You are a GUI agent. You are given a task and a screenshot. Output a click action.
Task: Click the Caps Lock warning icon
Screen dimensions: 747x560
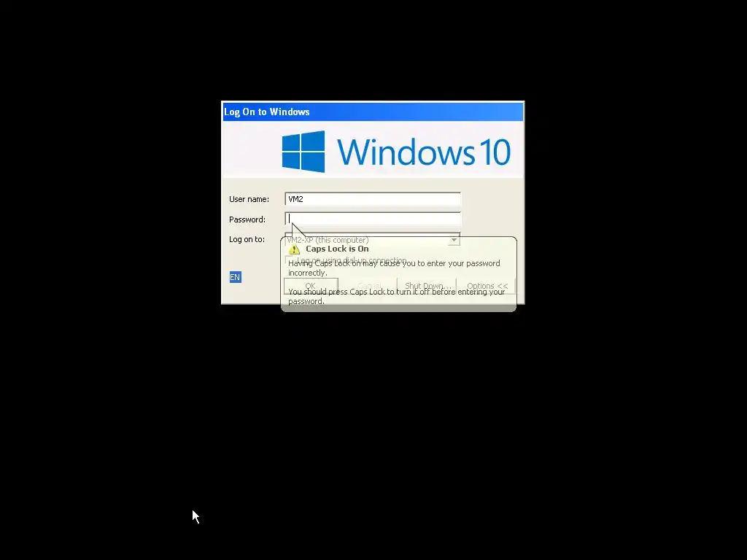pos(294,249)
